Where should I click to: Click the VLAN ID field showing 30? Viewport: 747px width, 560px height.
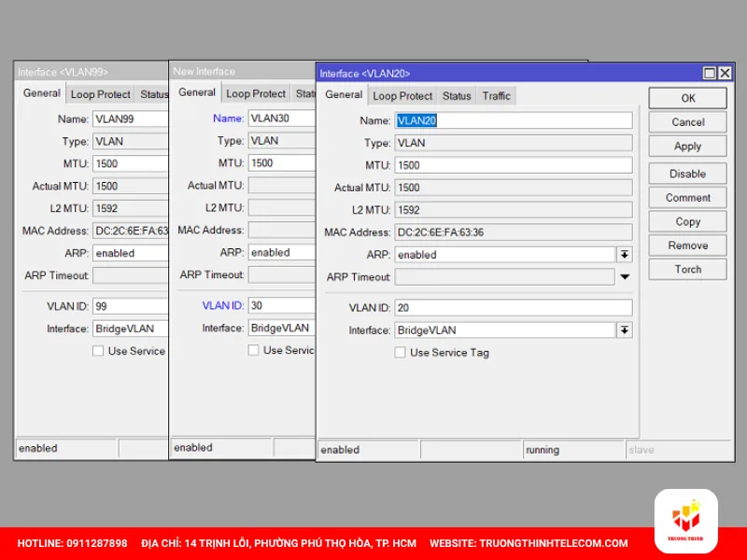(x=281, y=305)
